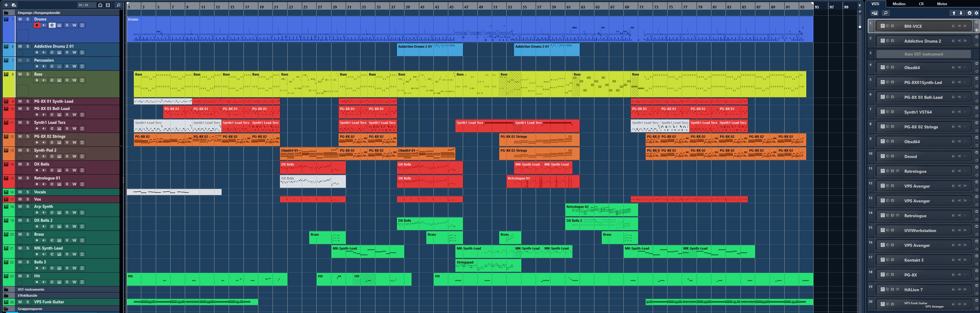Open VSTi rack settings gear
This screenshot has width=980, height=313.
pyautogui.click(x=977, y=13)
